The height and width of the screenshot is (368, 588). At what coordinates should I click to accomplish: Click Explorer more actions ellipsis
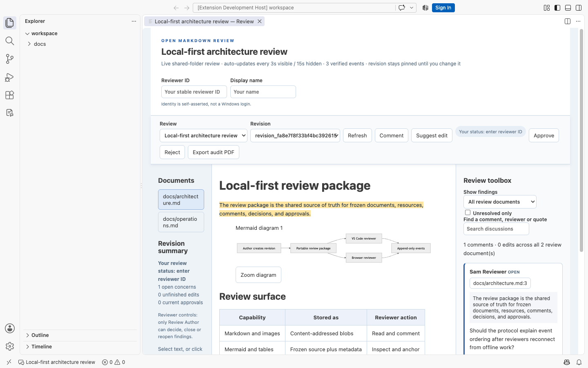pos(134,21)
